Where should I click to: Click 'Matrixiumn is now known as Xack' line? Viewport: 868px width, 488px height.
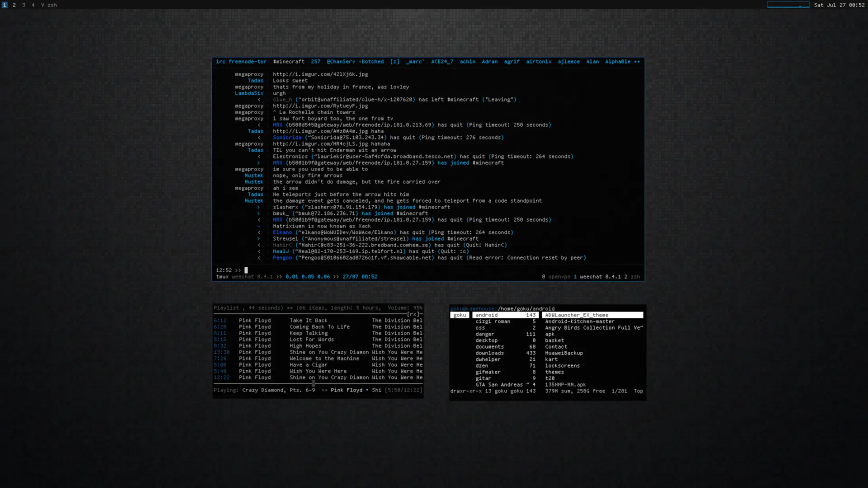click(322, 226)
